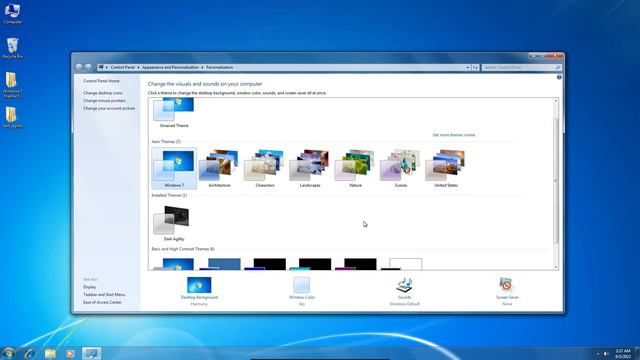The image size is (640, 360).
Task: Click Control Panel in the address breadcrumb
Action: coord(122,67)
